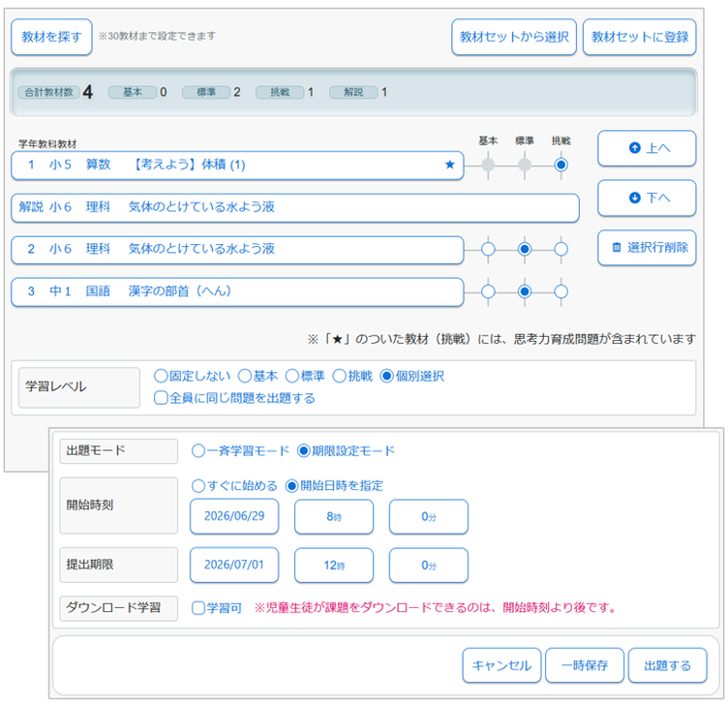Select 基本 level for 漢字の部首 row
This screenshot has width=728, height=706.
[x=488, y=292]
